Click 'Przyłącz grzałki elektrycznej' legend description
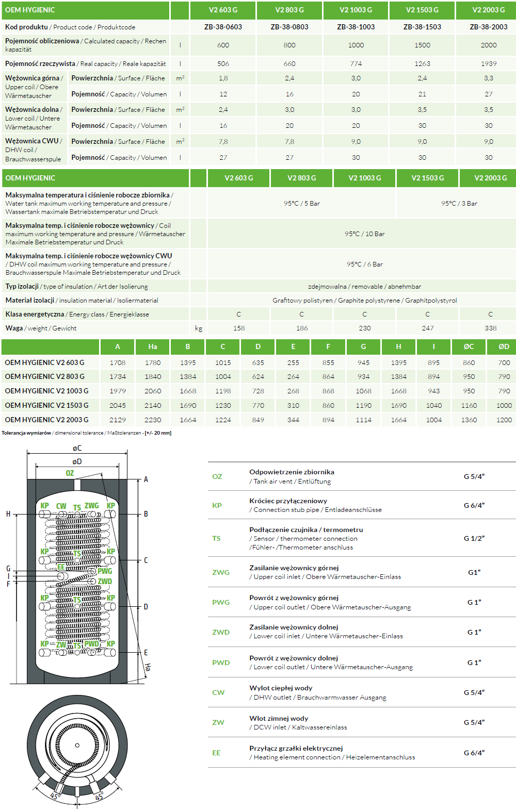Screen dimensions: 516x812 (x=296, y=748)
